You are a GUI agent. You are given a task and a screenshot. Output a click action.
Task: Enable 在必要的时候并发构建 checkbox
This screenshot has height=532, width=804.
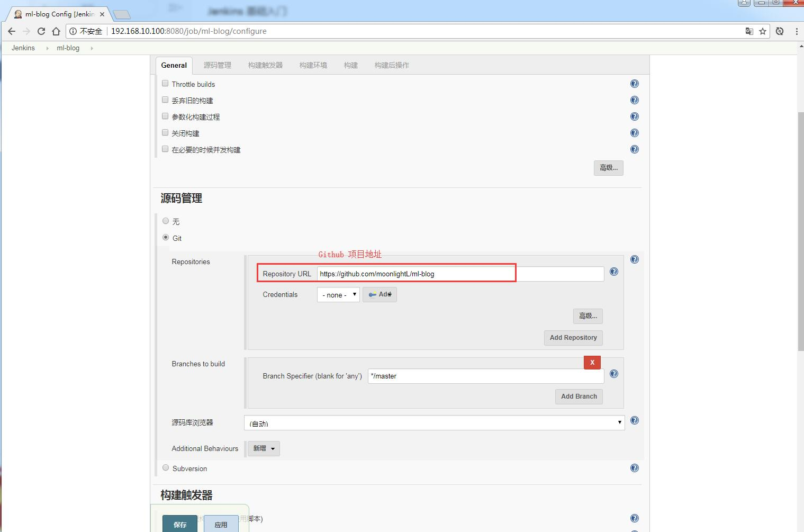165,149
